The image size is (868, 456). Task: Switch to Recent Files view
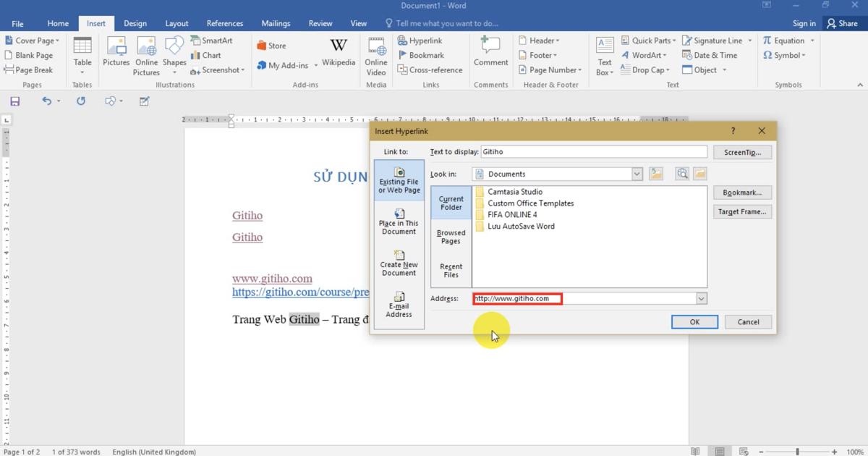pos(450,269)
